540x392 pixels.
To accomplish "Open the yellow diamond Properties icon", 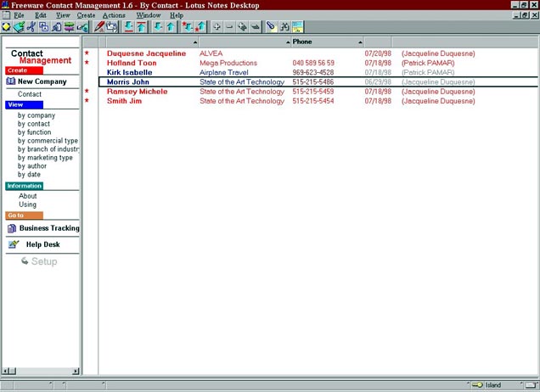I will pyautogui.click(x=7, y=27).
